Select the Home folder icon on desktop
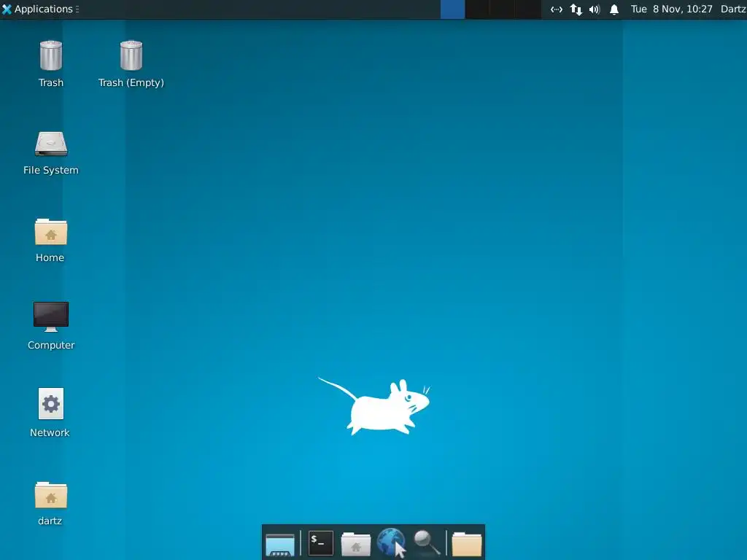Viewport: 747px width, 560px height. (x=51, y=231)
